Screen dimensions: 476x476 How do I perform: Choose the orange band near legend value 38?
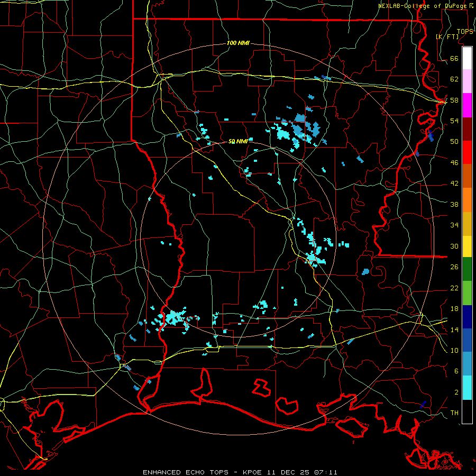coord(467,200)
